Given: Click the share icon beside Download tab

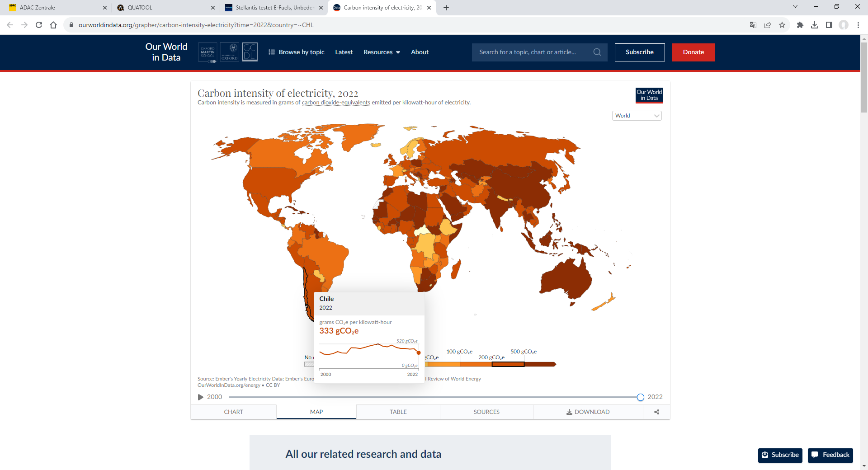Looking at the screenshot, I should coord(656,412).
